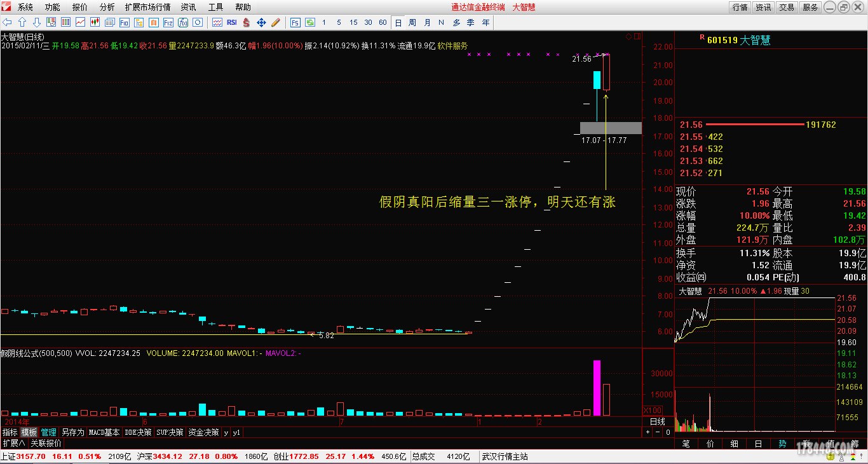The width and height of the screenshot is (868, 464).
Task: Open the 帮助 menu
Action: pos(243,7)
